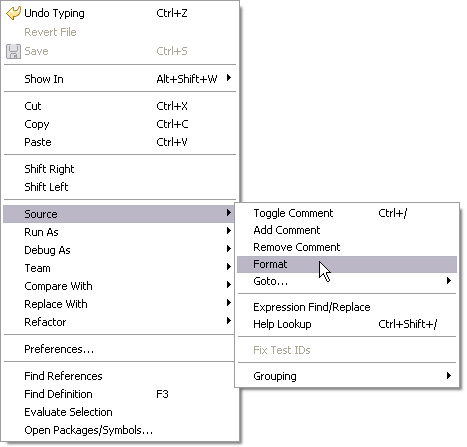Image resolution: width=467 pixels, height=447 pixels.
Task: Expand the Show In submenu arrow
Action: coord(229,78)
